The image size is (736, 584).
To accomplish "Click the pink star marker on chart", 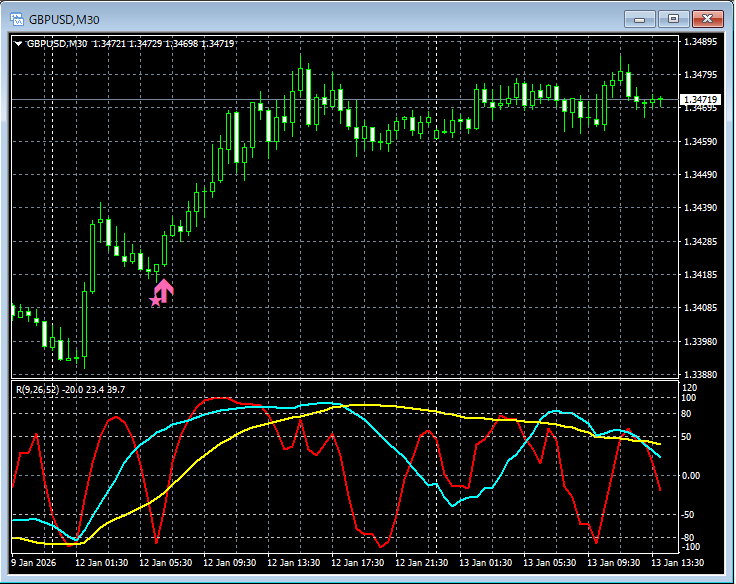I will (155, 300).
